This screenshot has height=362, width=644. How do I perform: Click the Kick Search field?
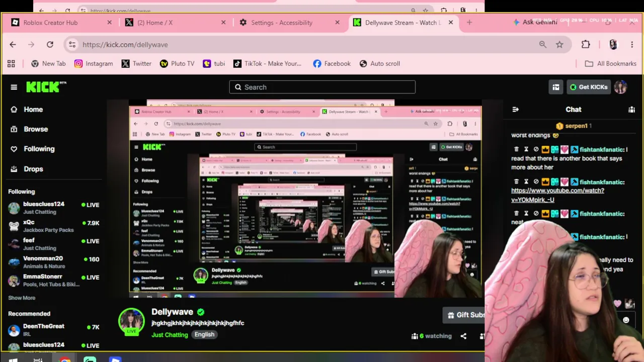[x=323, y=87]
